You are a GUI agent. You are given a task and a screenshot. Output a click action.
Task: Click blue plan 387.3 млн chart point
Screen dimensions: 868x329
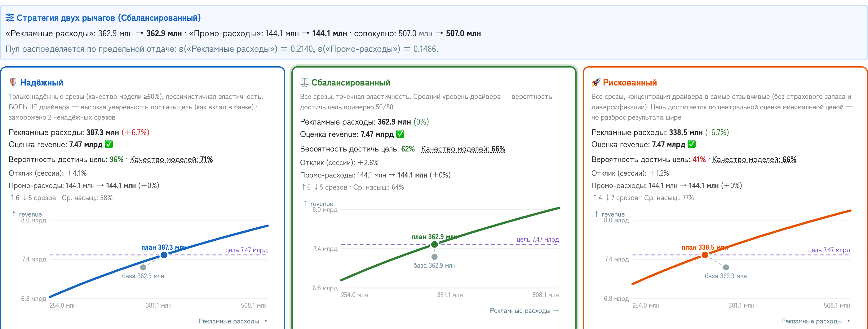pyautogui.click(x=164, y=255)
